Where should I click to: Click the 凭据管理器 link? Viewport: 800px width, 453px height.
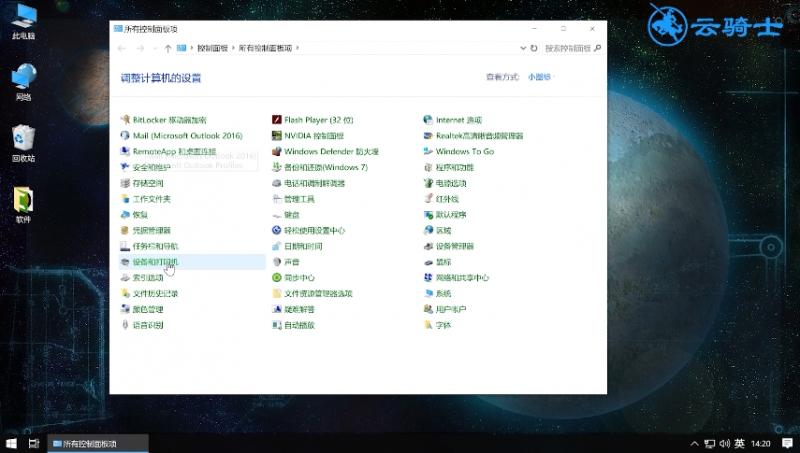coord(152,231)
